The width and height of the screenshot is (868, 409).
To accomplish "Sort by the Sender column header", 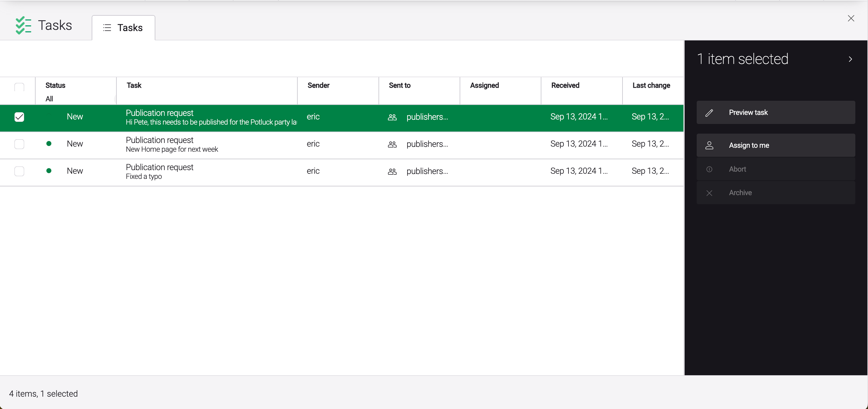I will [318, 86].
